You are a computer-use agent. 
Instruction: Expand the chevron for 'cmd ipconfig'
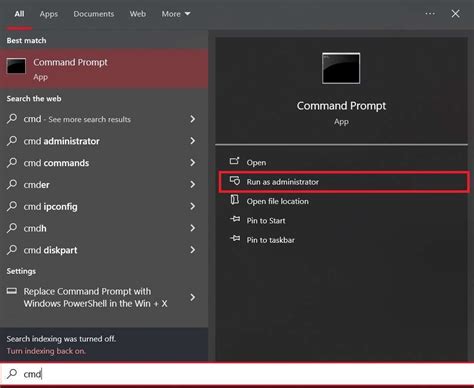point(193,206)
